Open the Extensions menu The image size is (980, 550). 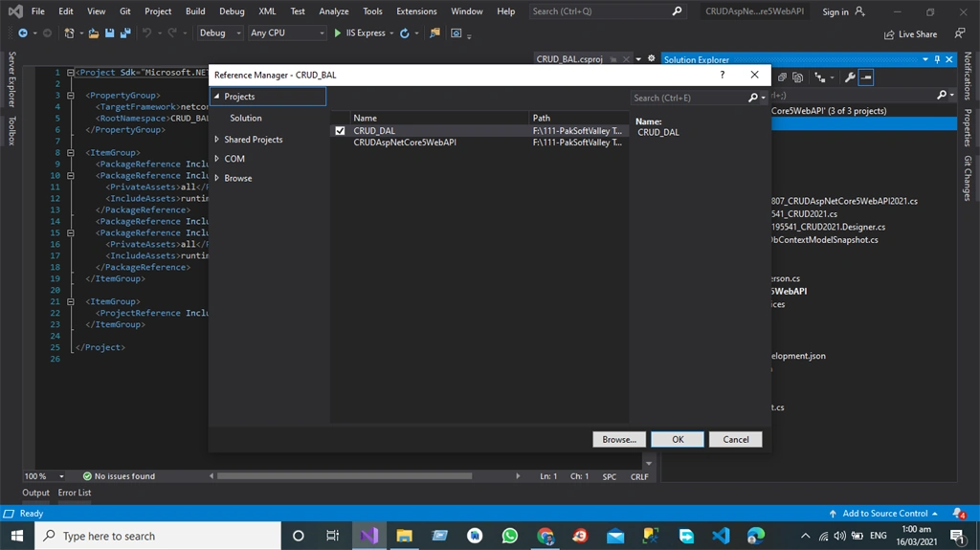(416, 11)
